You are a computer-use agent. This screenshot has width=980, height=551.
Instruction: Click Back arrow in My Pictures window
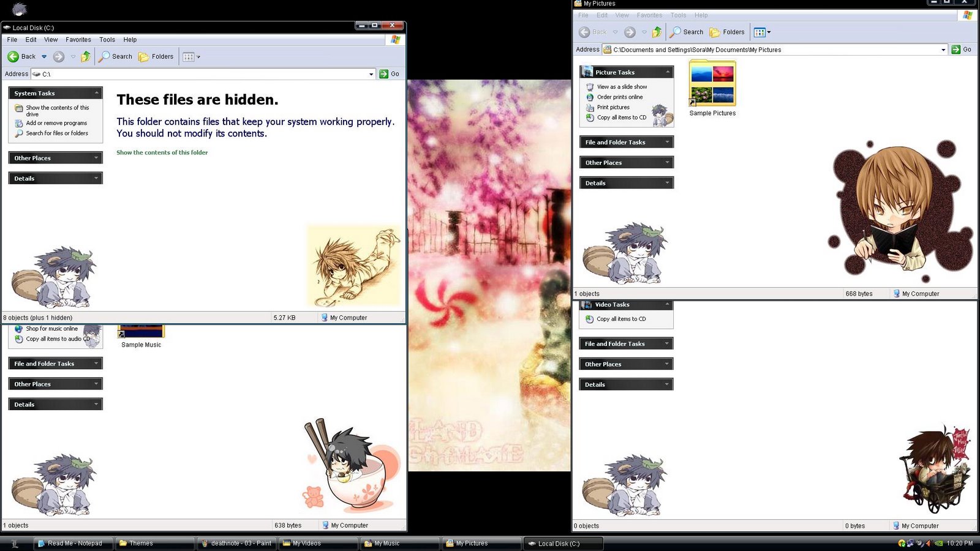584,32
